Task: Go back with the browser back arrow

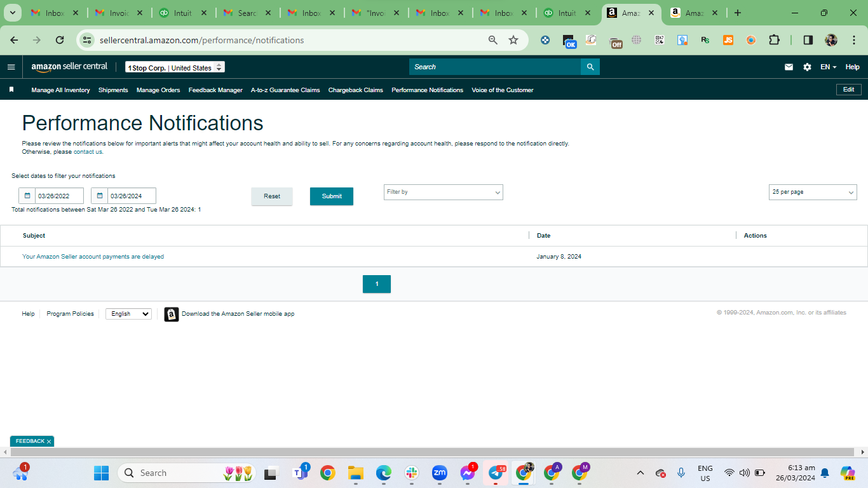Action: (14, 40)
